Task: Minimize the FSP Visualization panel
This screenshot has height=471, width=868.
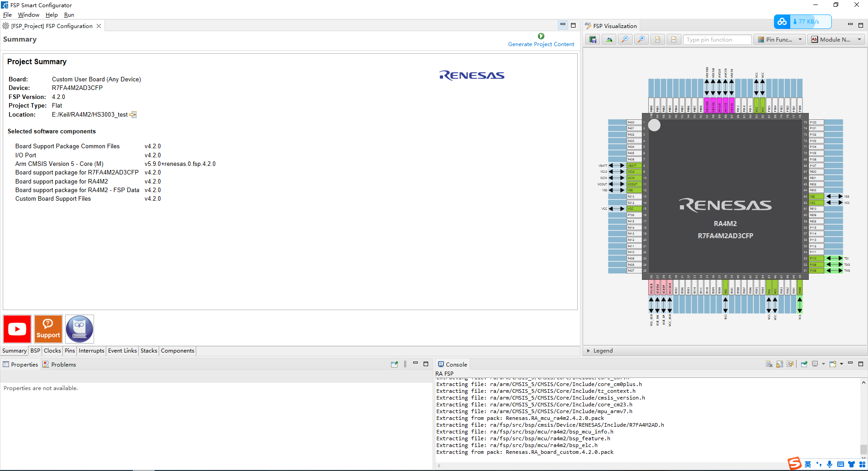Action: [850, 25]
